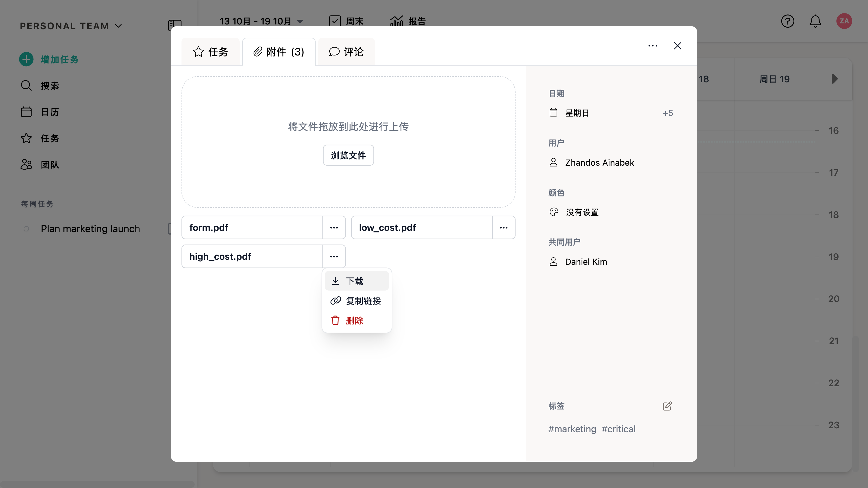
Task: Expand the Personal Team dropdown
Action: click(118, 26)
